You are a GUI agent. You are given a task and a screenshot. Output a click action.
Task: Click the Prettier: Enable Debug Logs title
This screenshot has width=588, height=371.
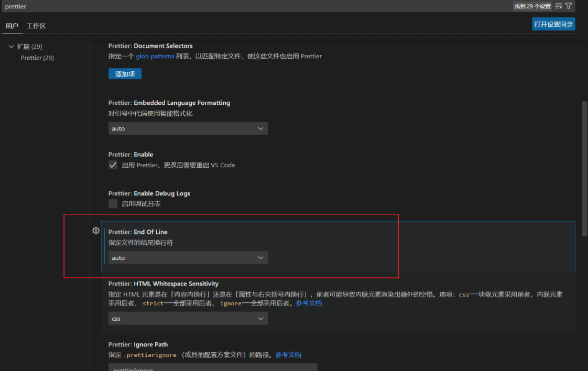(149, 193)
